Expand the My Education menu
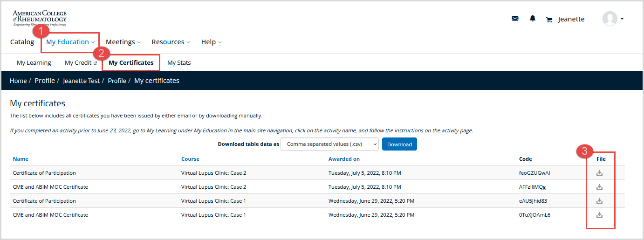644x240 pixels. (x=70, y=42)
